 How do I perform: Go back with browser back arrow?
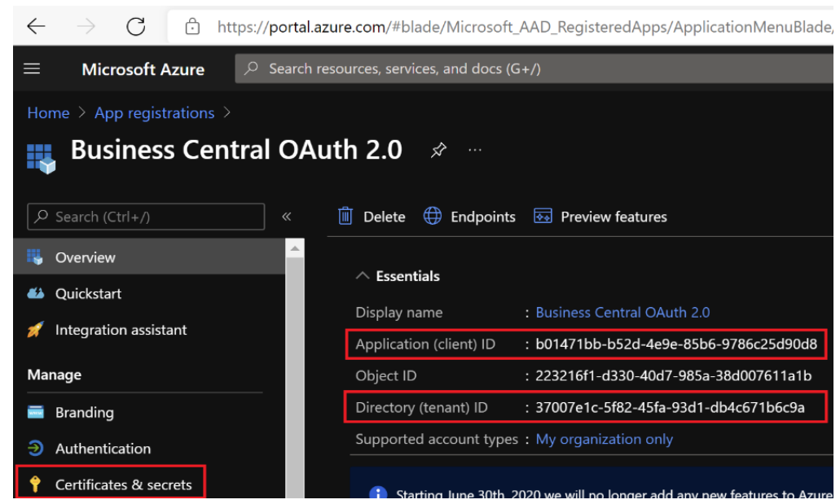(x=36, y=27)
